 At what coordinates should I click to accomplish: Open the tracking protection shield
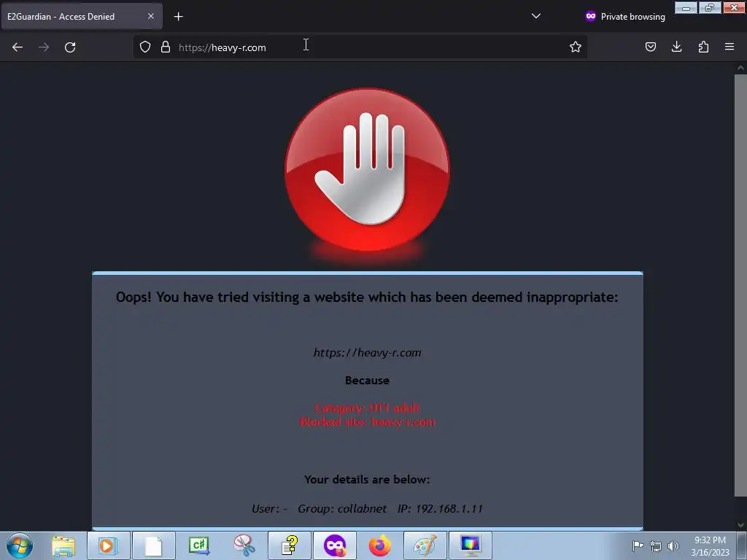(x=145, y=47)
